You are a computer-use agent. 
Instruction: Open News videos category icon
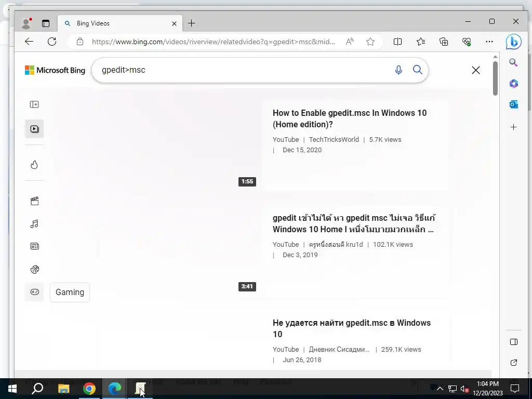coord(34,246)
